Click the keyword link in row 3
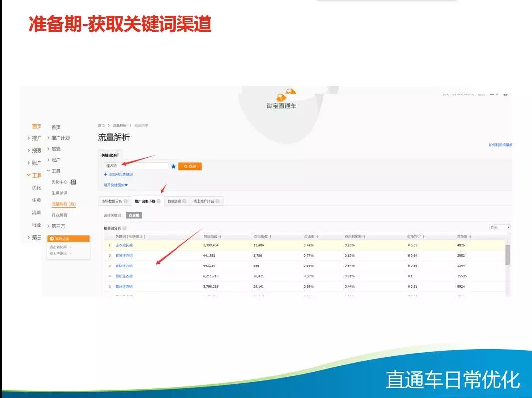 (124, 266)
